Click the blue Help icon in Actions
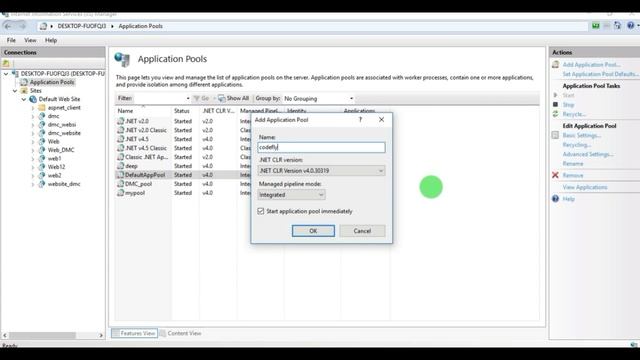The image size is (640, 360). pos(556,199)
